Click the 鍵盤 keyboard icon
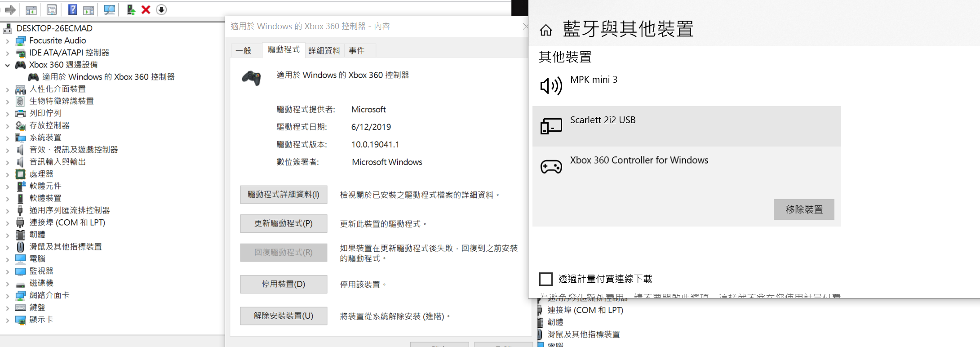980x347 pixels. tap(21, 307)
